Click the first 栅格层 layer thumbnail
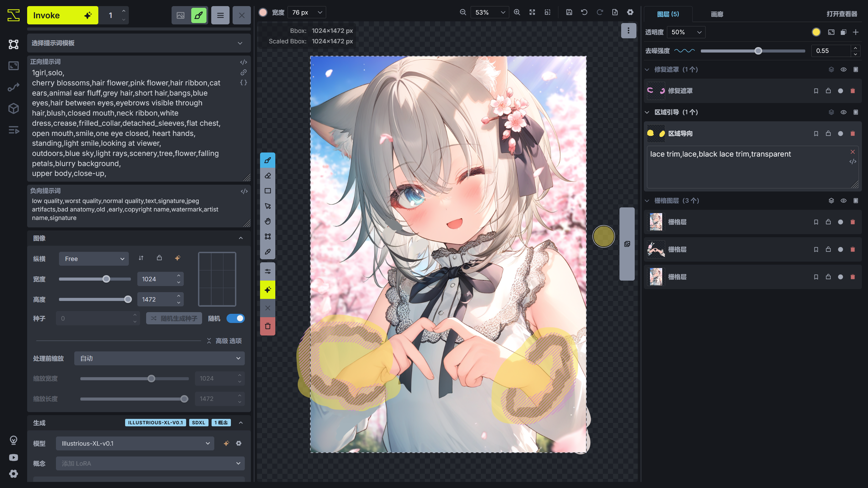Image resolution: width=868 pixels, height=488 pixels. point(656,222)
